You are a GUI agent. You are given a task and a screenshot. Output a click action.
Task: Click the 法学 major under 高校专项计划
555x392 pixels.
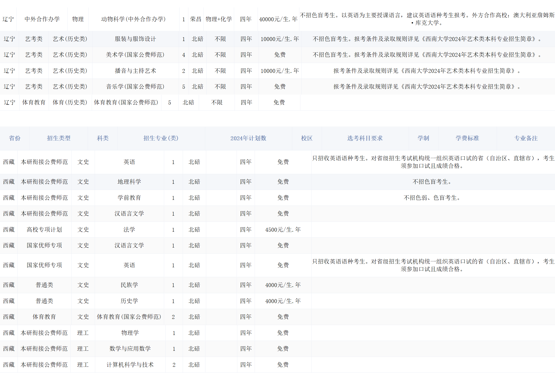pyautogui.click(x=129, y=229)
